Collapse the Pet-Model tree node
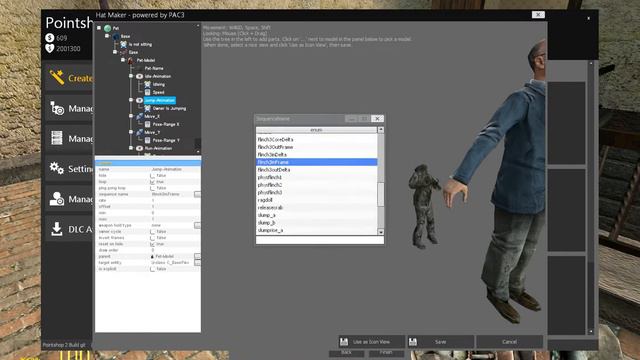Viewport: 640px width, 360px height. point(123,60)
